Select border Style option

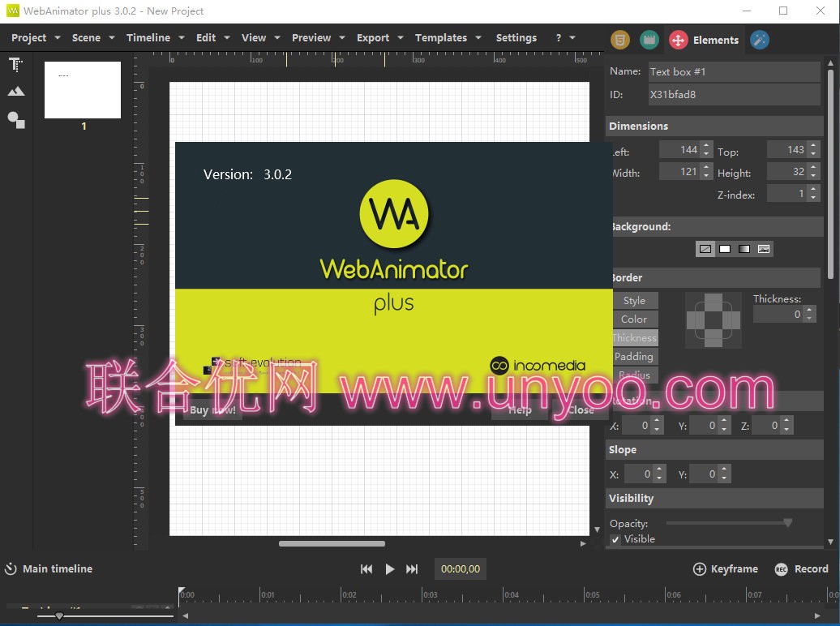635,301
